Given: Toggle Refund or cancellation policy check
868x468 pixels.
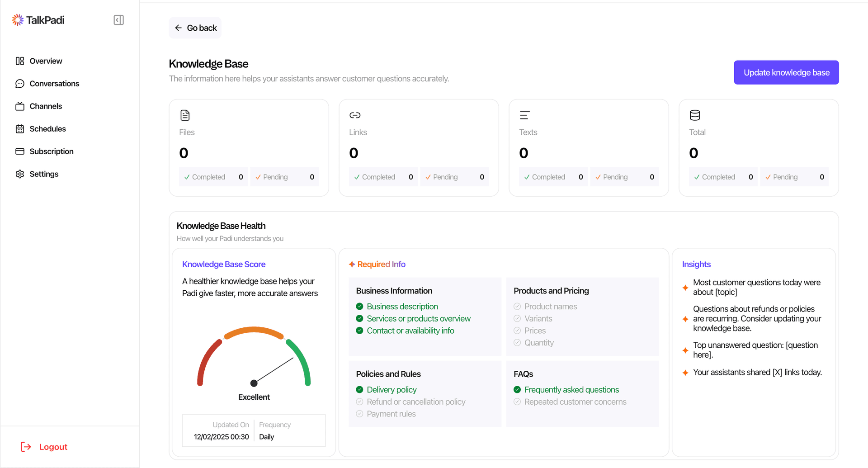Looking at the screenshot, I should (359, 402).
